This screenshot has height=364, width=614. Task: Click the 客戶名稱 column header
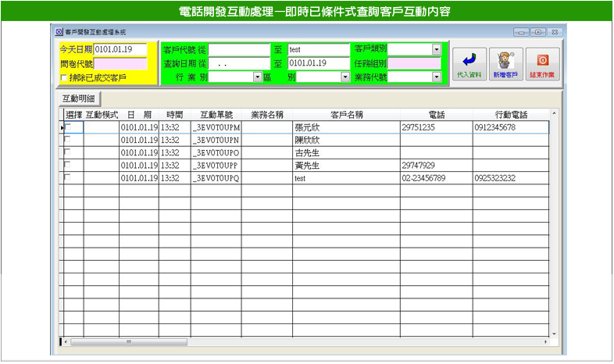coord(345,115)
